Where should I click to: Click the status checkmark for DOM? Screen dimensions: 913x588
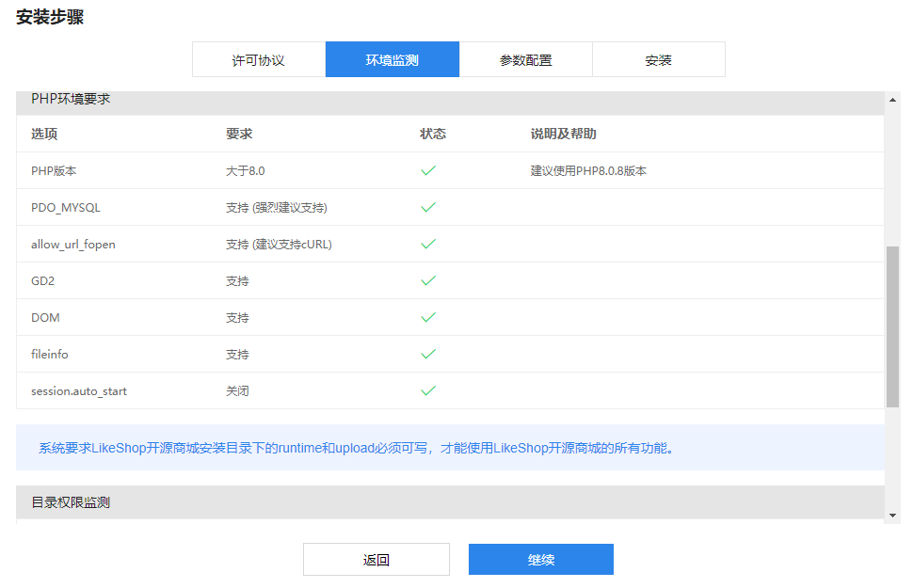[428, 317]
